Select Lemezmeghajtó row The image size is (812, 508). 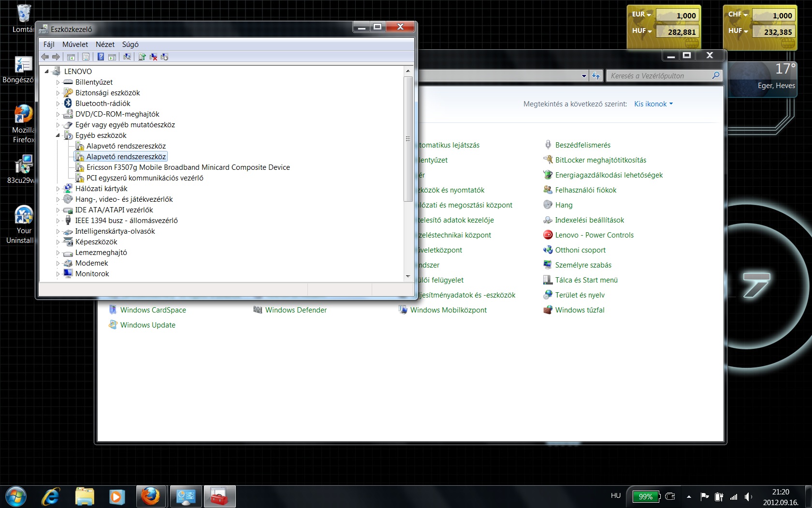click(x=101, y=253)
